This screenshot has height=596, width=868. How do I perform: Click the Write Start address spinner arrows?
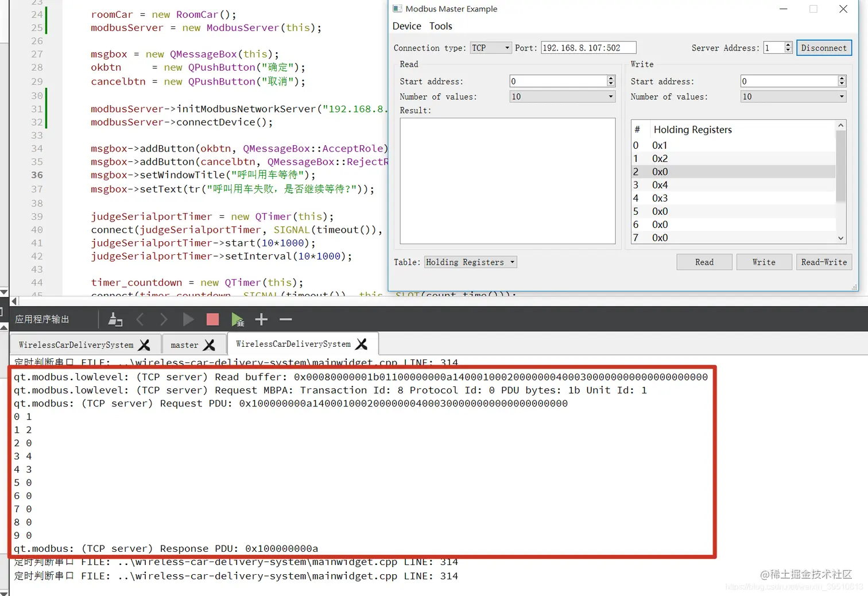[842, 81]
